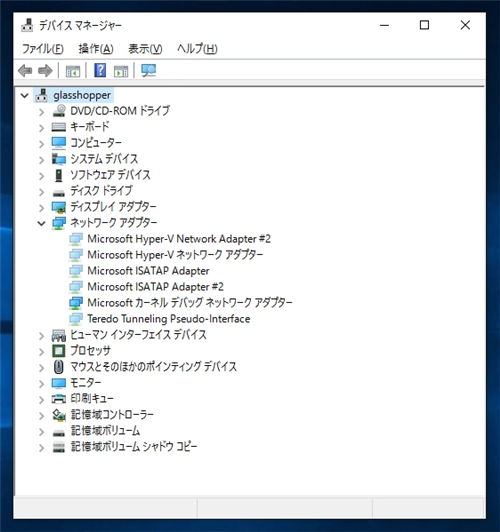Click the glasshopper computer icon
500x532 pixels.
coord(42,95)
